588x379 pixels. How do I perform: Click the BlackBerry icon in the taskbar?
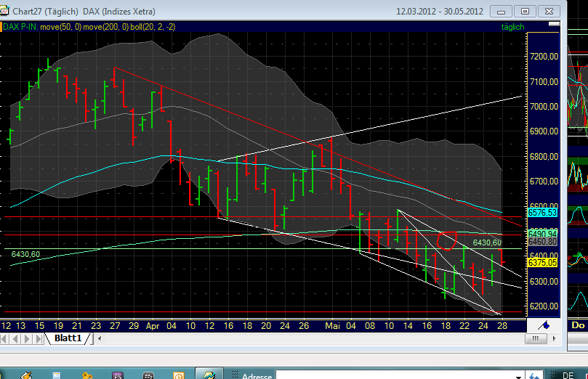148,375
